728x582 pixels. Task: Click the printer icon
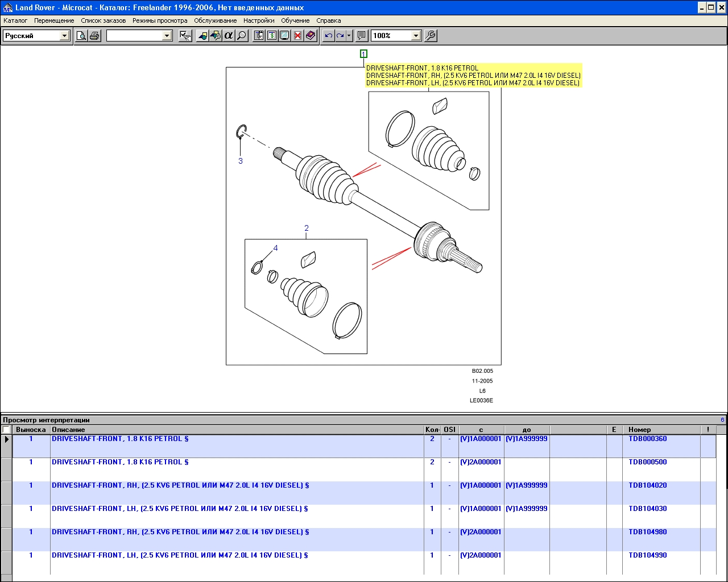(94, 36)
